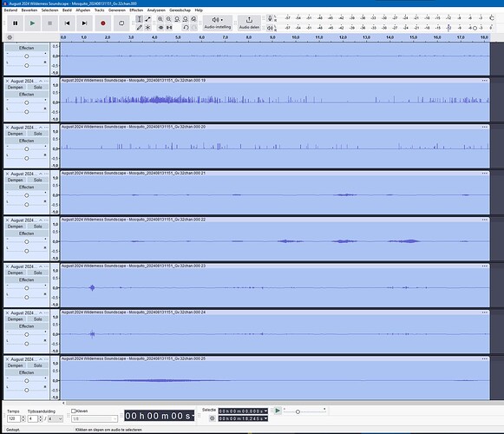Viewport: 504px width, 434px height.
Task: Open the Effecten menu in the menu bar
Action: [136, 10]
